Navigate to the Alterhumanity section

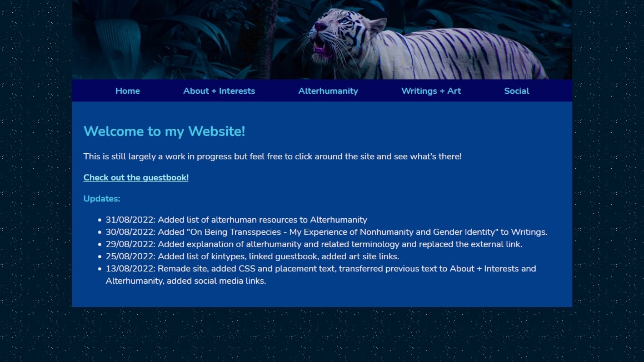[328, 91]
